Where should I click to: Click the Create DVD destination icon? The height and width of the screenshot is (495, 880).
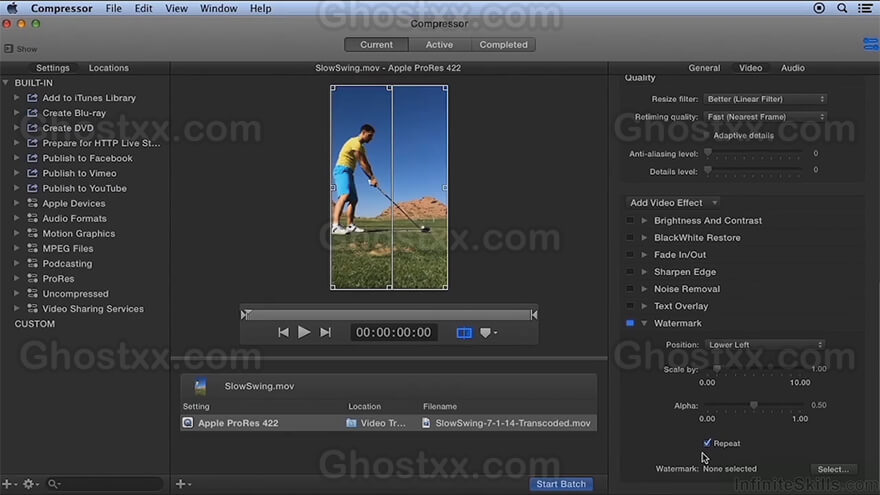33,128
